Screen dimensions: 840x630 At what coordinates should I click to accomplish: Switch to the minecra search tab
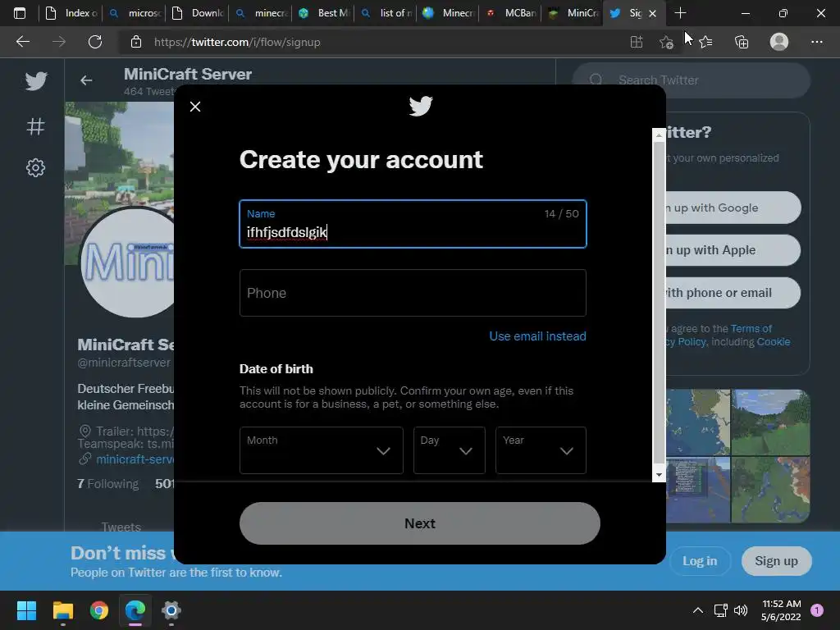(262, 13)
